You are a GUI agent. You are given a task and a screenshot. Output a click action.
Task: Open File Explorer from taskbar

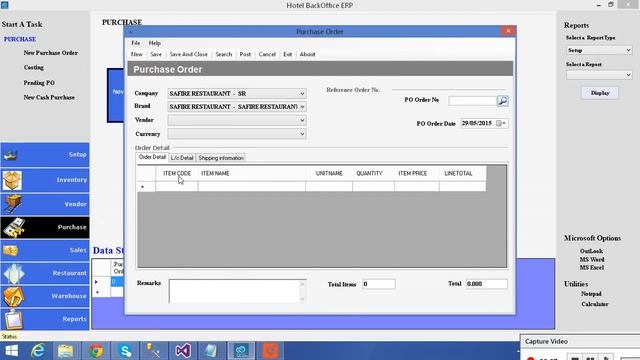[x=65, y=351]
